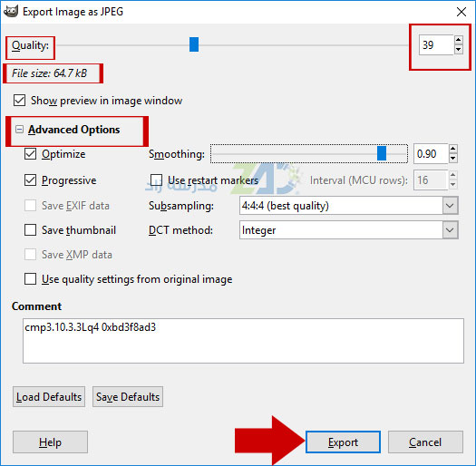Click the Quality slider handle
The height and width of the screenshot is (466, 476).
coord(194,44)
